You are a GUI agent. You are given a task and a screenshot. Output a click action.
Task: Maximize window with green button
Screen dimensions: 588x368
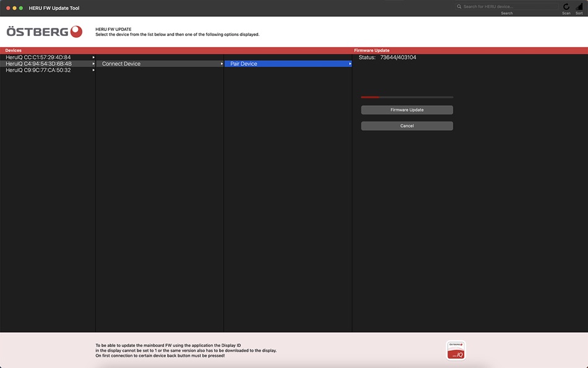[21, 8]
